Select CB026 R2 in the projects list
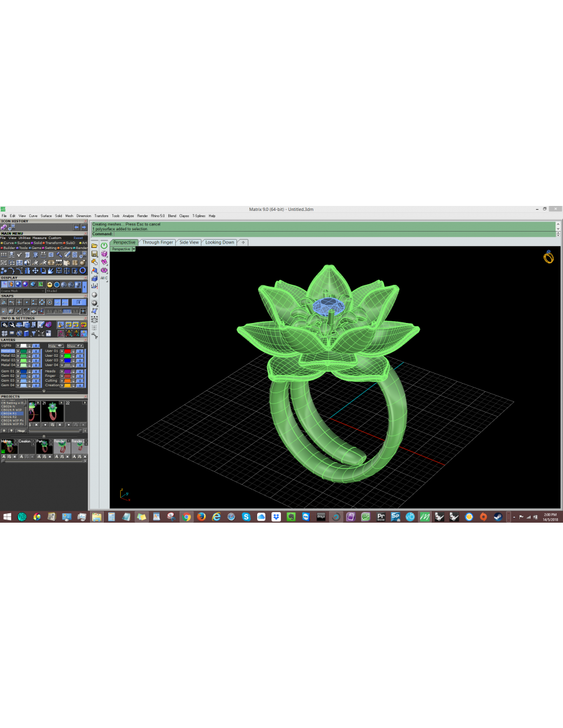 coord(12,417)
